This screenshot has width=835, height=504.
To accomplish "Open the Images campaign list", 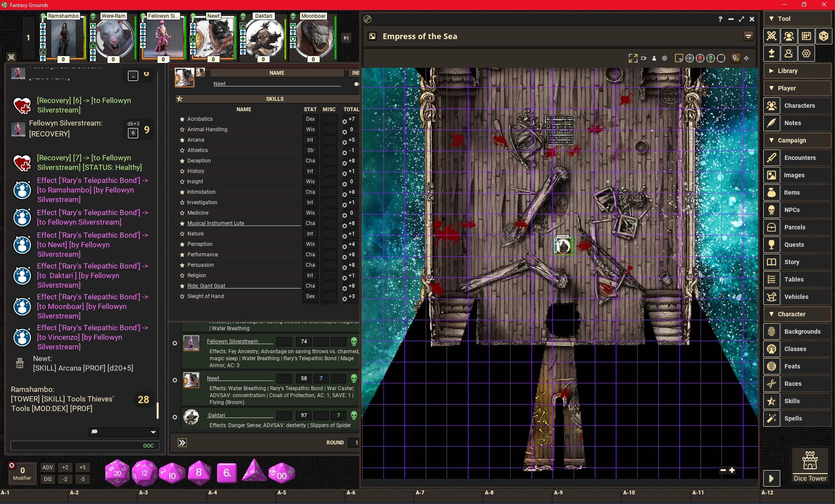I will [797, 175].
